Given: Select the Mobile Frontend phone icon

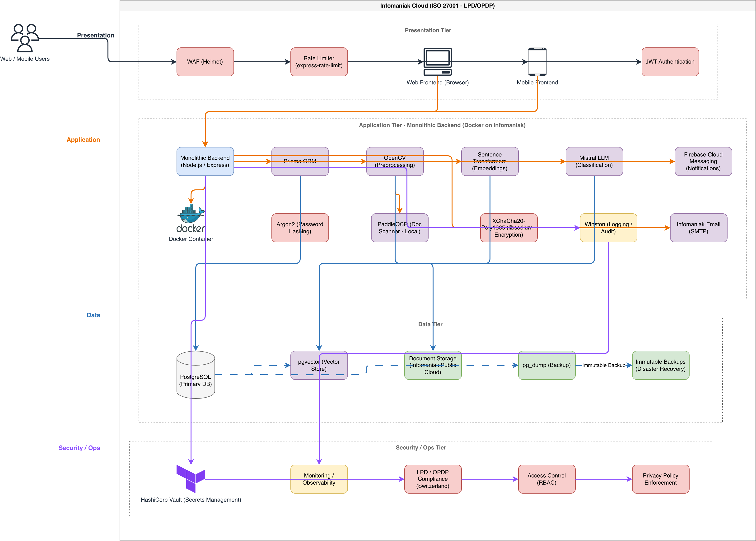Looking at the screenshot, I should 537,62.
